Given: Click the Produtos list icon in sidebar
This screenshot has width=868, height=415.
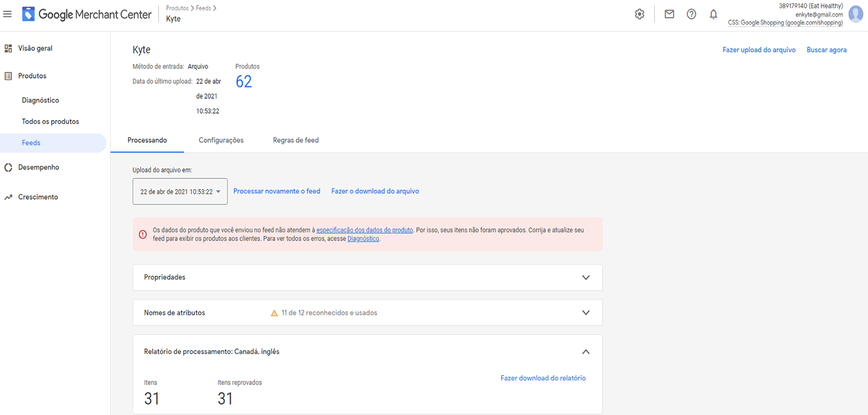Looking at the screenshot, I should [8, 76].
